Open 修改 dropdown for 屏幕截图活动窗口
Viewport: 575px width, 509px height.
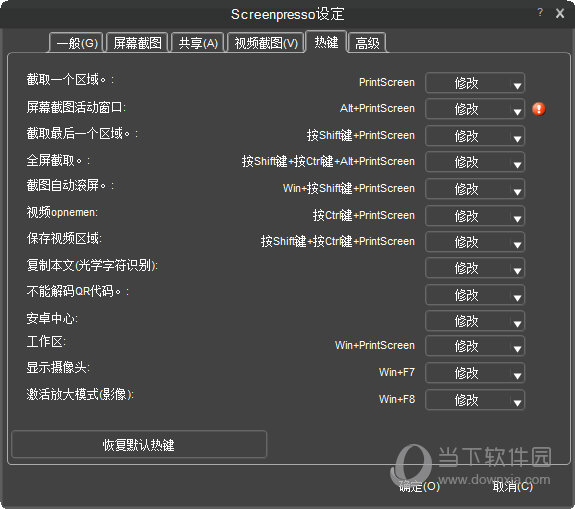[x=475, y=109]
